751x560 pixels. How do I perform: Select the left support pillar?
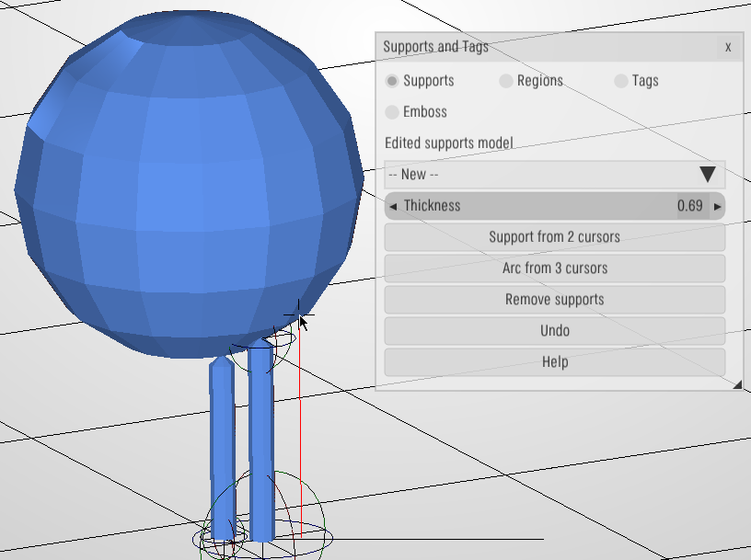coord(222,451)
